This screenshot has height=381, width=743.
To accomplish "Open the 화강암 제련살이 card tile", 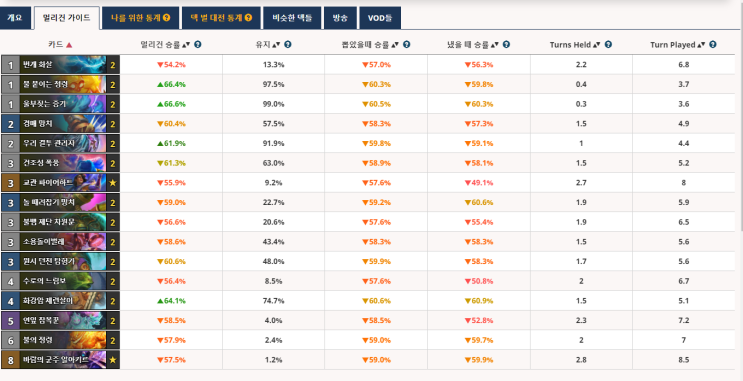I will 60,300.
